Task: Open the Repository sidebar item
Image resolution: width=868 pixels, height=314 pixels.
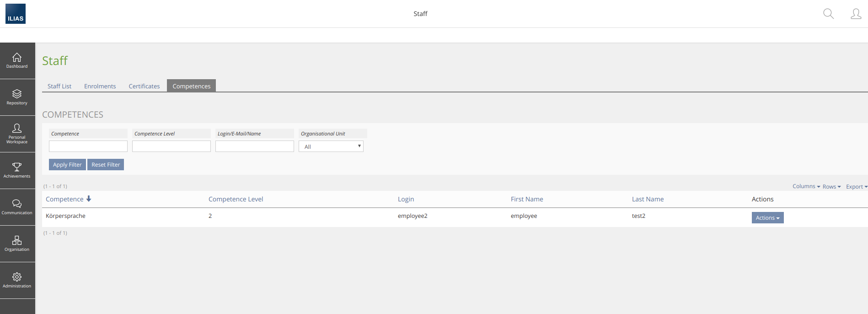Action: coord(17,97)
